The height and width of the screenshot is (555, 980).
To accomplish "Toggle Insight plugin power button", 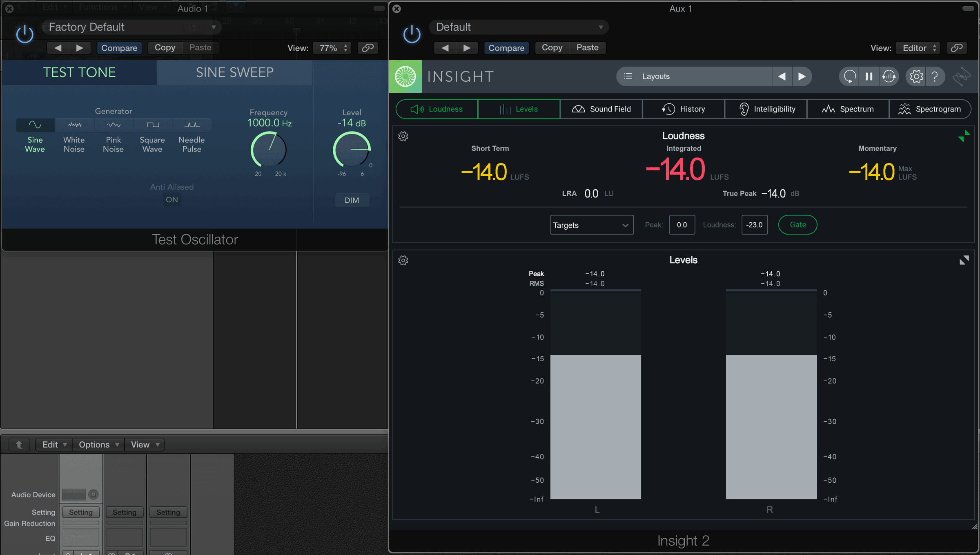I will tap(412, 34).
